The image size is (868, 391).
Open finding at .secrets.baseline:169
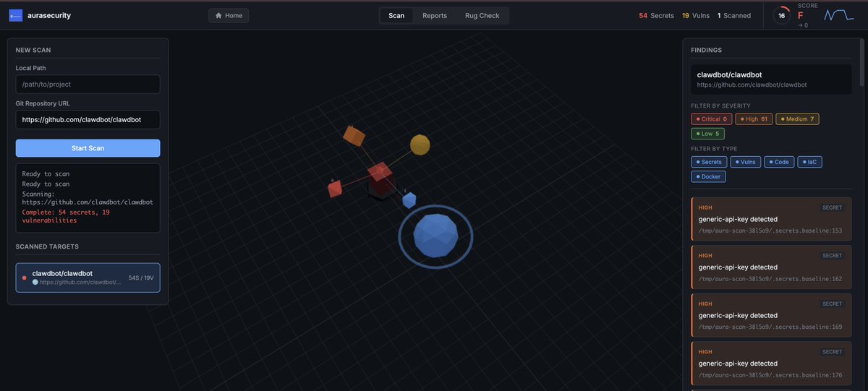coord(772,315)
